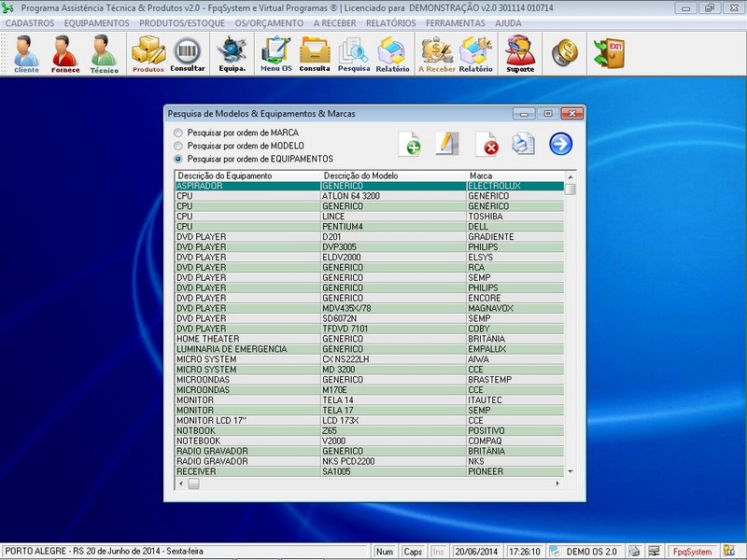747x560 pixels.
Task: Minimize the Pesquisa de Modelos window
Action: [x=524, y=113]
